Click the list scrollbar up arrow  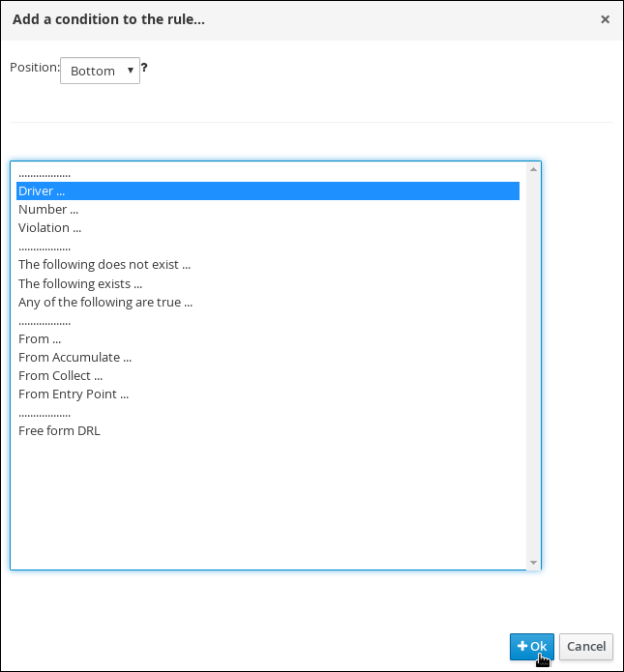pyautogui.click(x=533, y=170)
